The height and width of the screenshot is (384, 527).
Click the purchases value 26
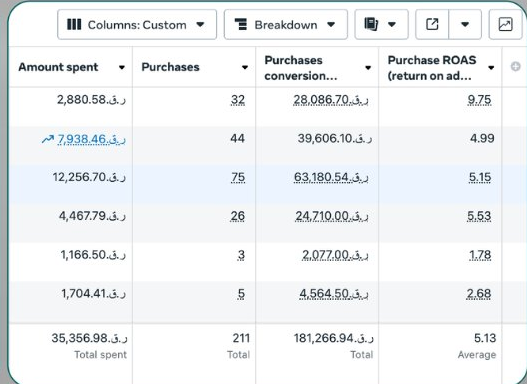click(238, 216)
